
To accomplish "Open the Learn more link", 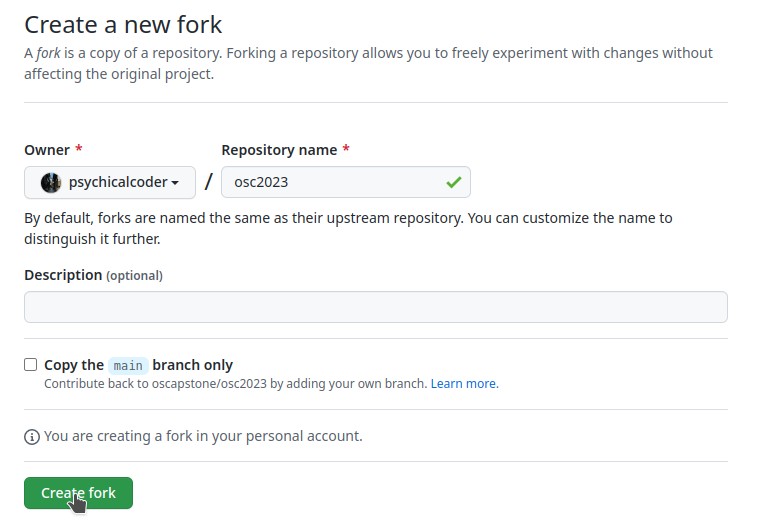I will [x=463, y=383].
